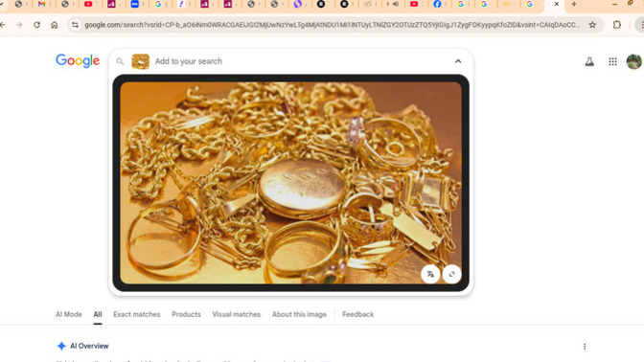Switch to the tab playing audio
Image resolution: width=644 pixels, height=362 pixels.
click(x=393, y=4)
